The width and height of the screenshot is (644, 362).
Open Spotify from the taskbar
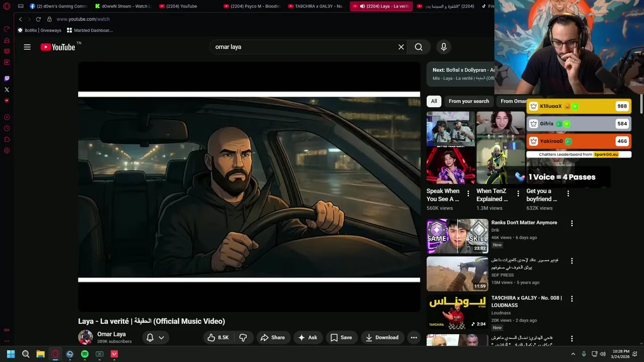(x=85, y=354)
